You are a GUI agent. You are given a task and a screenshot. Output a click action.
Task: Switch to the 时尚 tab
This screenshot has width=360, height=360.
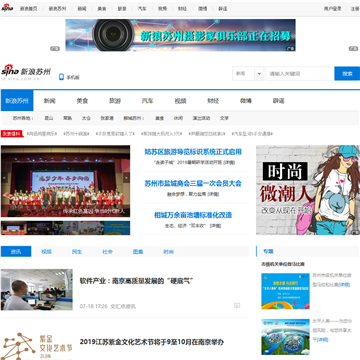pos(168,252)
